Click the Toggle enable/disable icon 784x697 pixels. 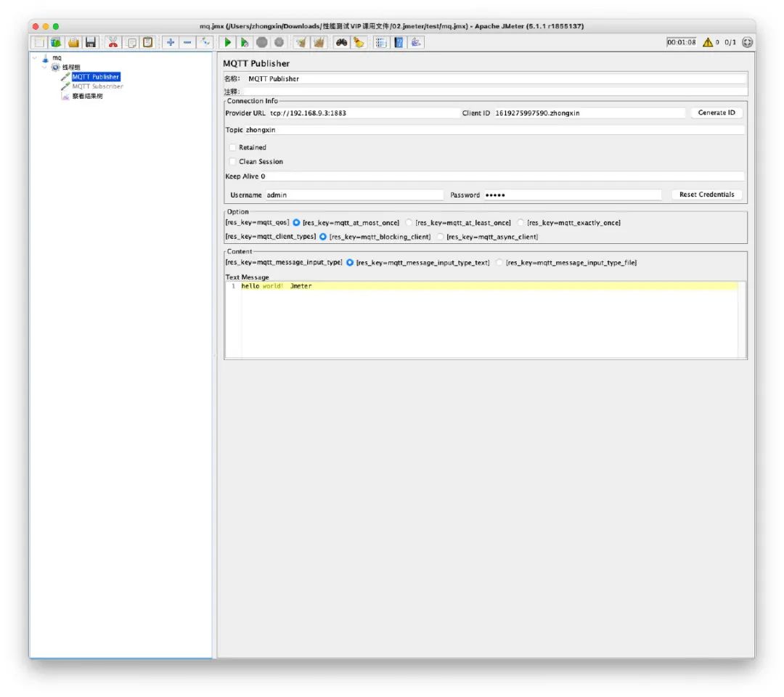point(205,43)
